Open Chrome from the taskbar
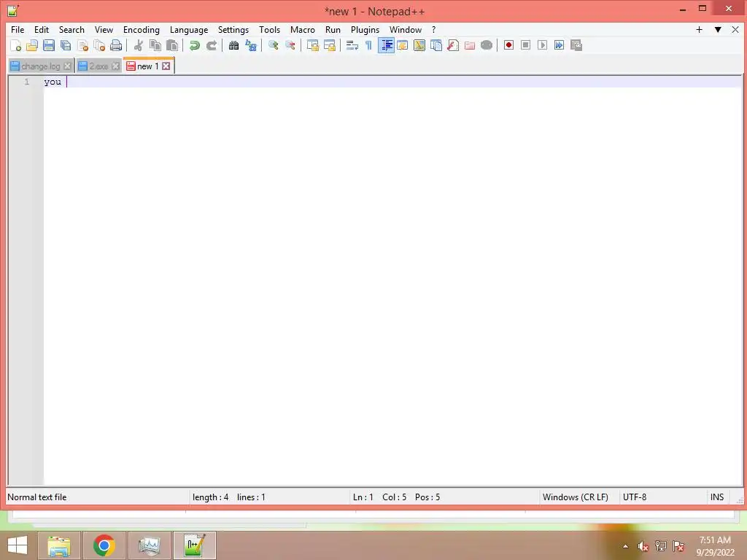The width and height of the screenshot is (747, 560). (x=104, y=545)
